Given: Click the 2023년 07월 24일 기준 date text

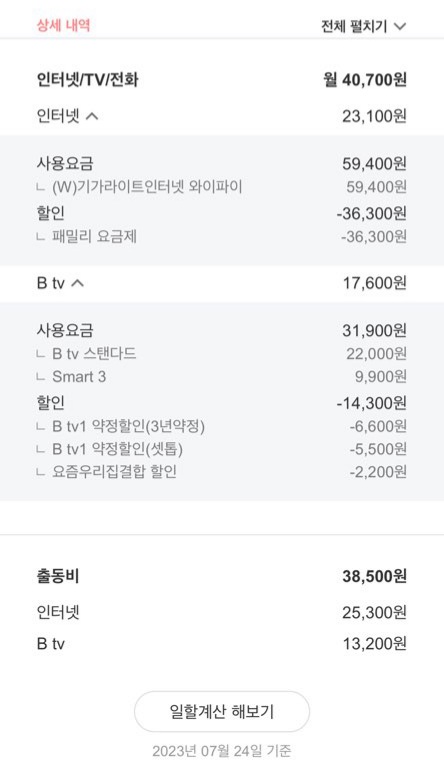Looking at the screenshot, I should (x=222, y=751).
